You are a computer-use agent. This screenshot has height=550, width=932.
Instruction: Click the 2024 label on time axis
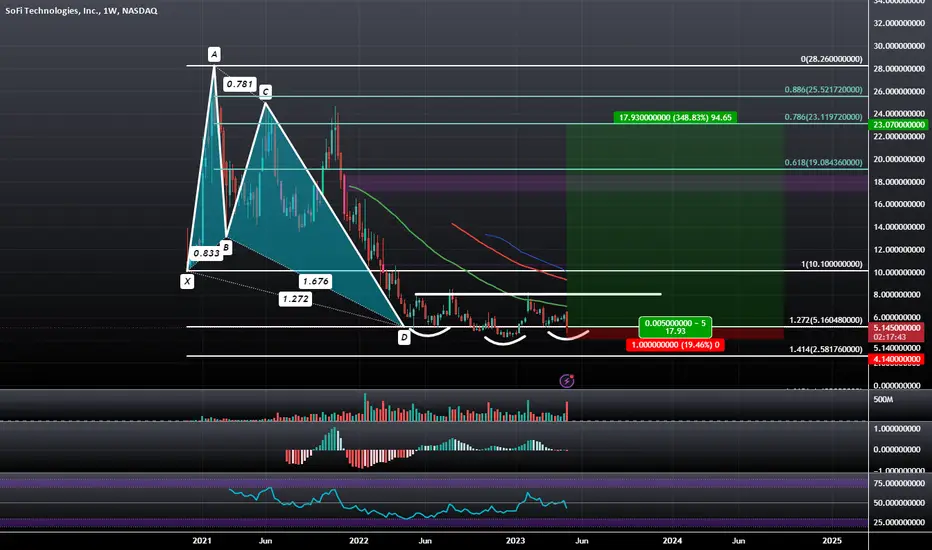(672, 540)
